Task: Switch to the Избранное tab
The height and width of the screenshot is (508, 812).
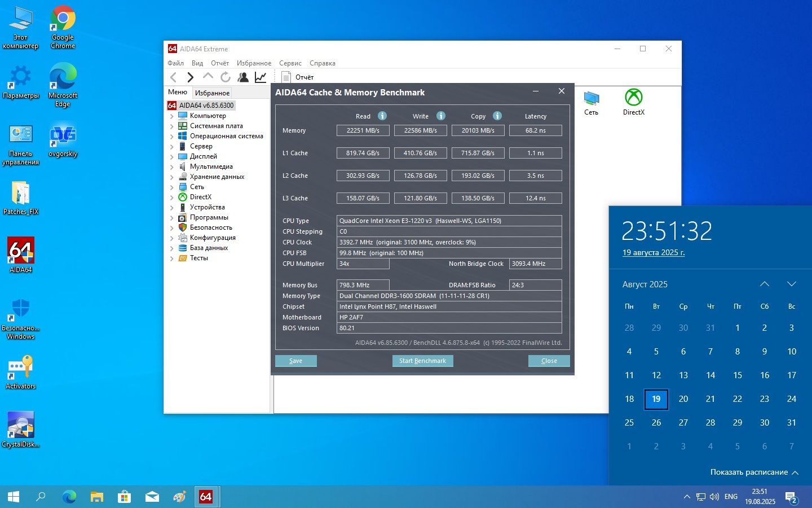Action: tap(212, 93)
